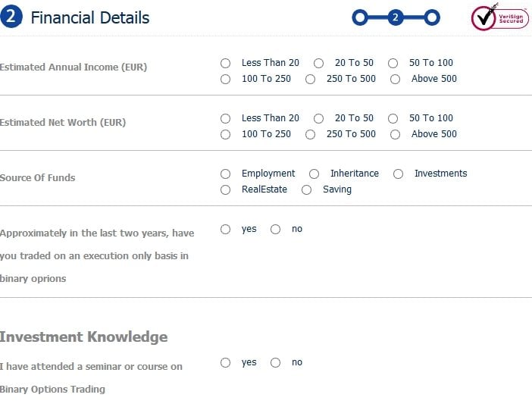Select yes for attended seminar on Binary Options

(x=225, y=362)
